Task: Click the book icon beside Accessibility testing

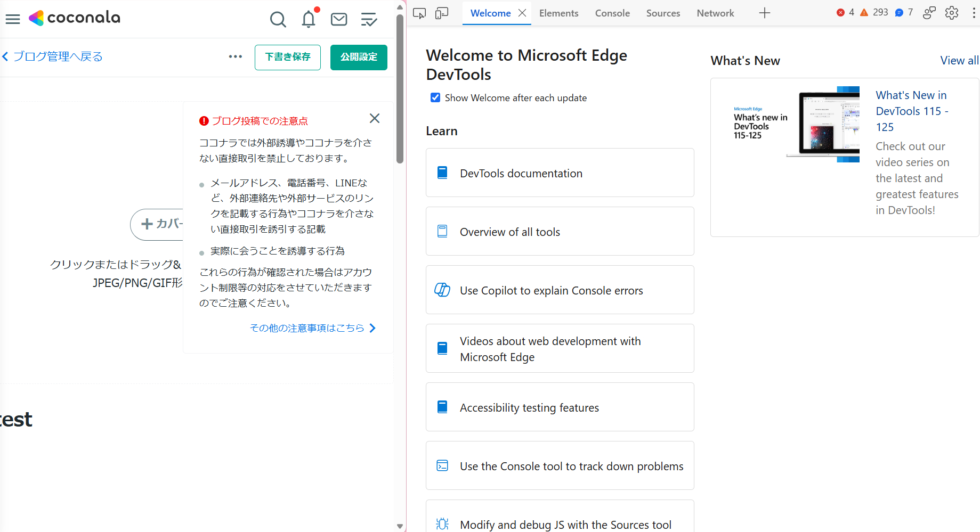Action: coord(442,407)
